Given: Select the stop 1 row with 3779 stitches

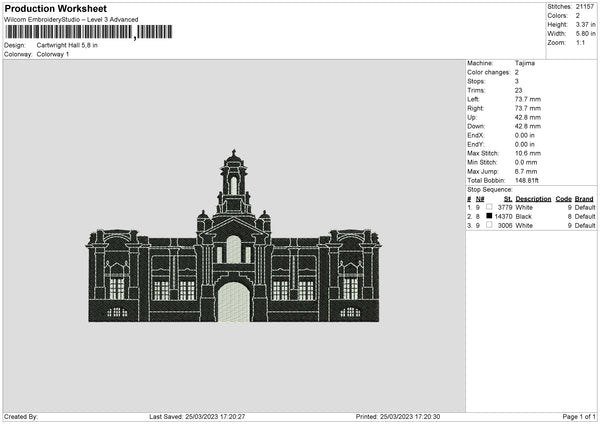Looking at the screenshot, I should (531, 207).
